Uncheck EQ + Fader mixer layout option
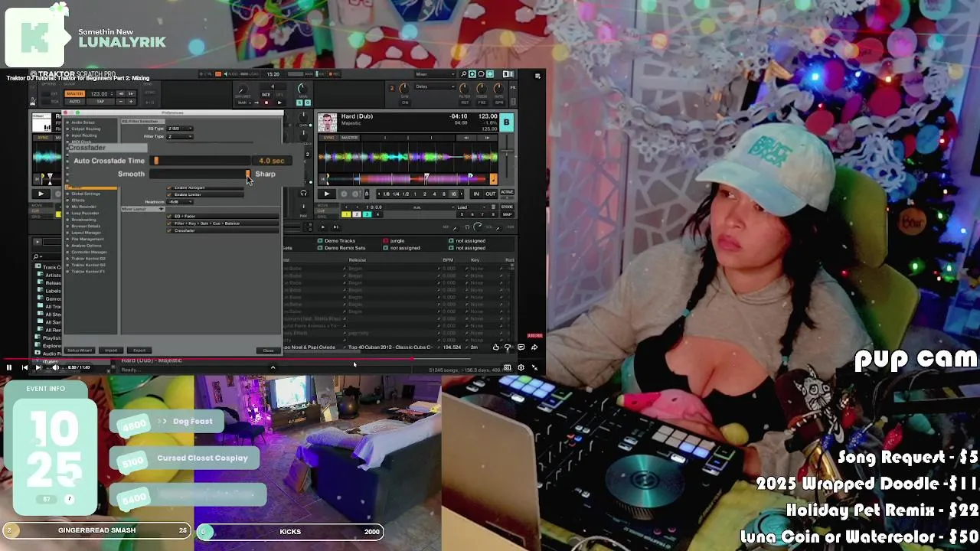 click(169, 216)
